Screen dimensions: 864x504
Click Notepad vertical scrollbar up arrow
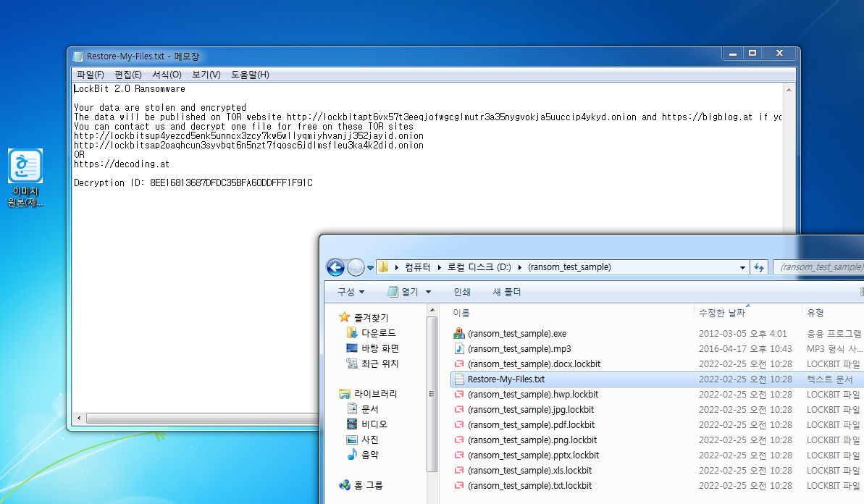[x=789, y=89]
